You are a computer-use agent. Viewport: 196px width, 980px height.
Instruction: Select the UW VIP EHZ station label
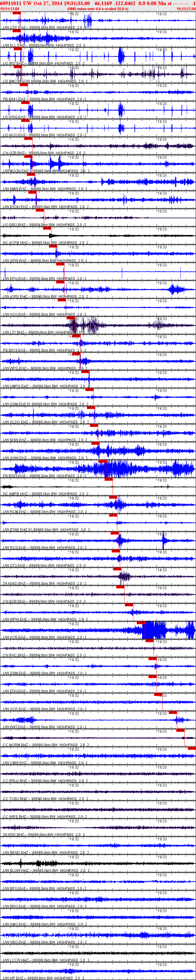click(44, 978)
